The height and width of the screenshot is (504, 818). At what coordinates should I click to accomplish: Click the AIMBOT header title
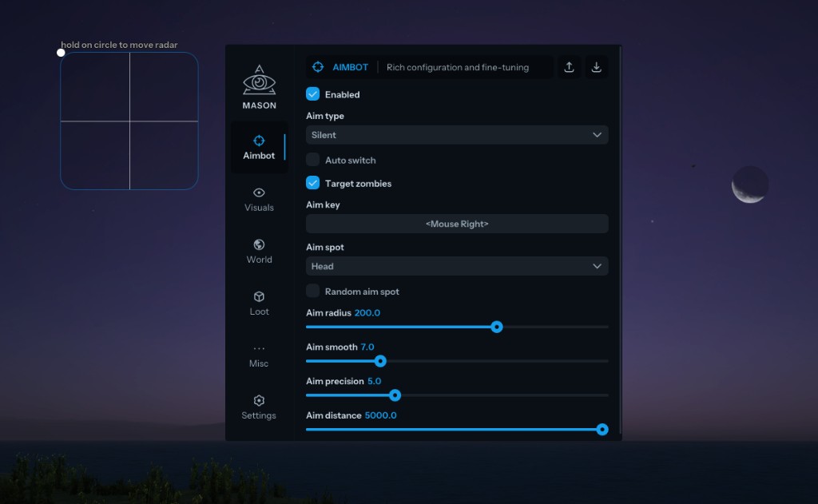pos(350,67)
